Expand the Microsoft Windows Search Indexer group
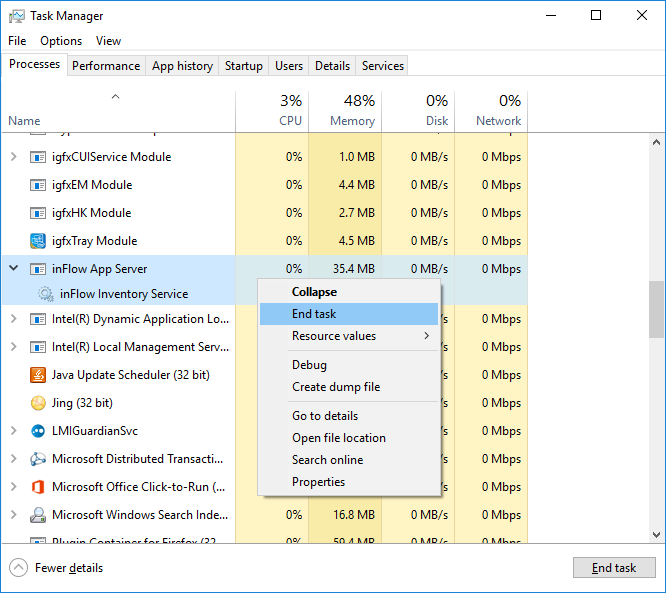The image size is (666, 593). coord(14,515)
